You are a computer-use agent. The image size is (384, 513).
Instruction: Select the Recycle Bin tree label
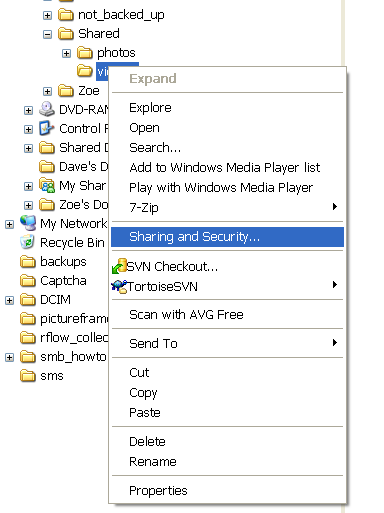point(72,243)
